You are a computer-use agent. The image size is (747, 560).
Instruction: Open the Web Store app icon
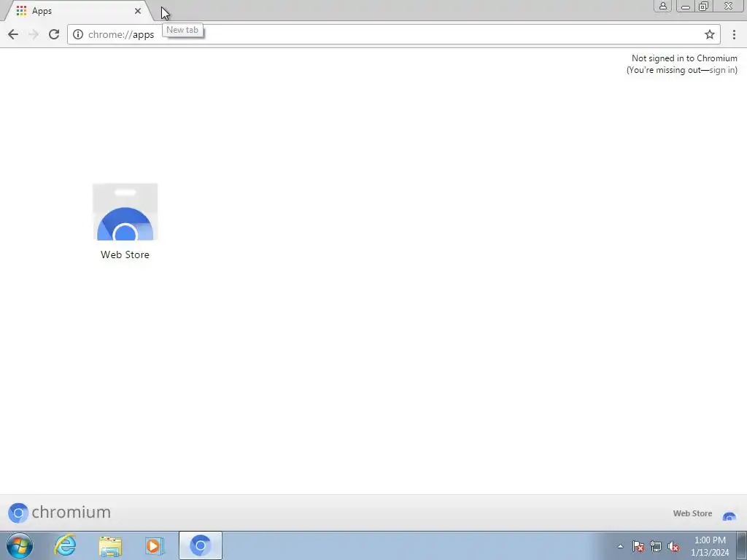125,212
